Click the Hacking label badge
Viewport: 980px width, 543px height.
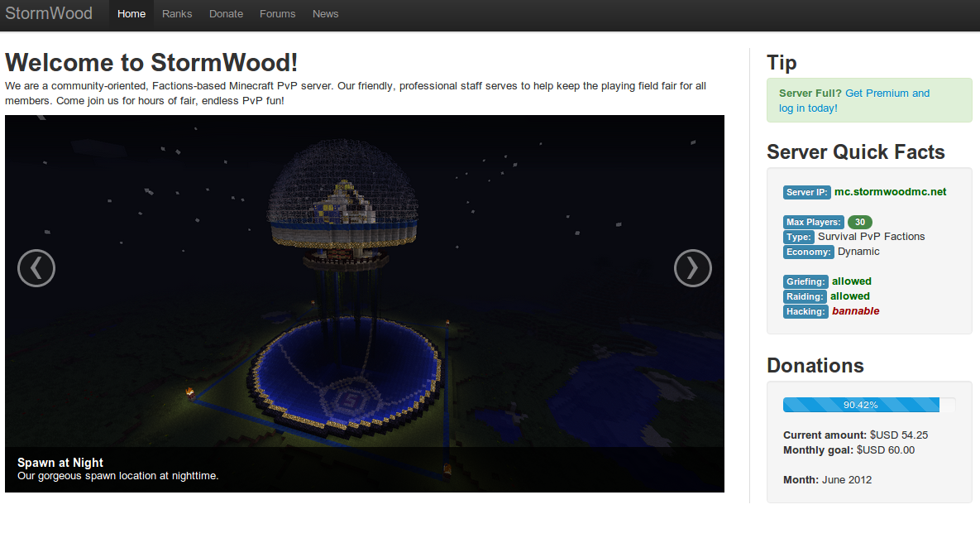point(806,311)
